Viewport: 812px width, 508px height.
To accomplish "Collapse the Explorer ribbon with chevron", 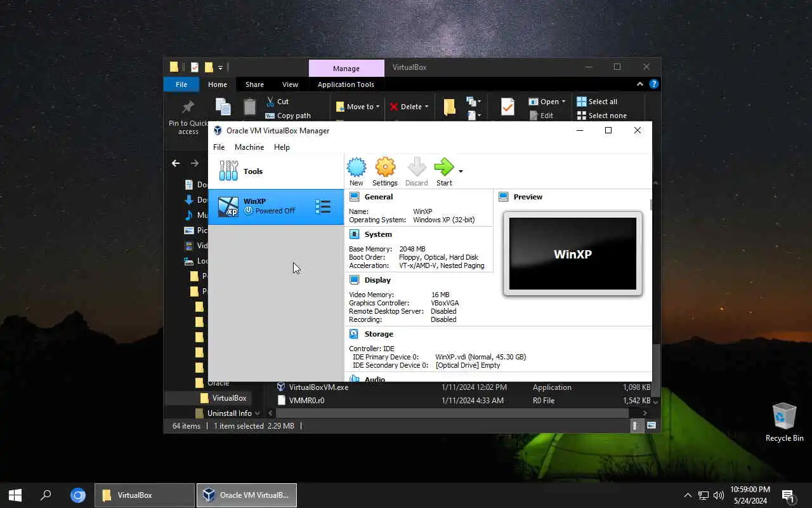I will [x=640, y=84].
